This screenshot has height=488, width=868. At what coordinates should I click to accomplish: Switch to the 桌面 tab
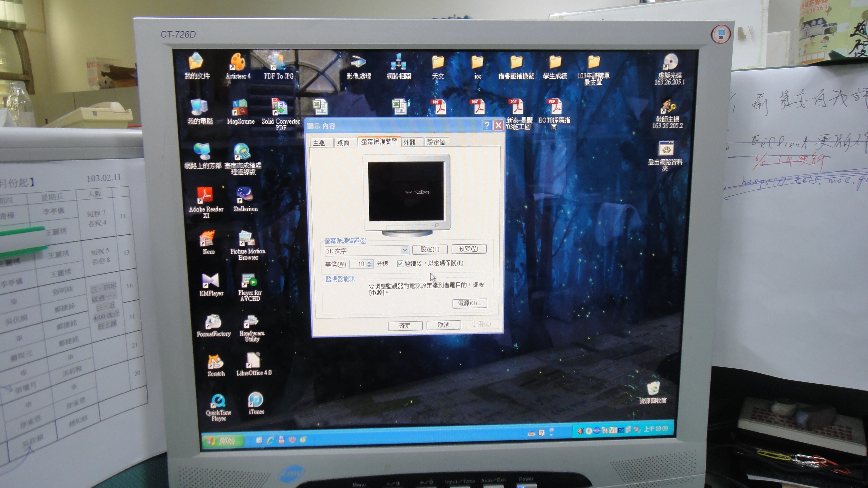[x=343, y=143]
